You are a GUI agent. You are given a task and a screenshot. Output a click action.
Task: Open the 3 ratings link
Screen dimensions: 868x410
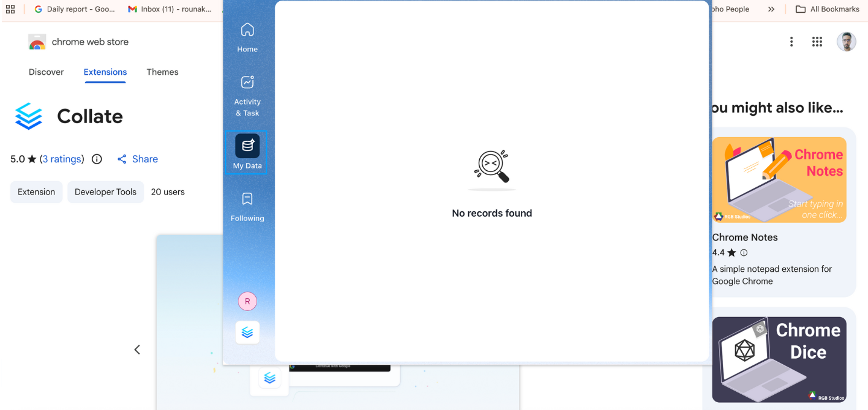pos(62,159)
